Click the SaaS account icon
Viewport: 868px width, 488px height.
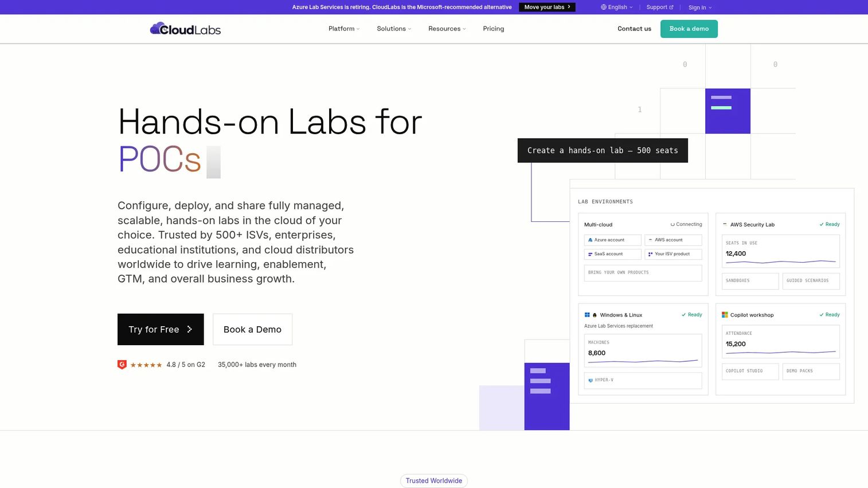click(x=591, y=254)
